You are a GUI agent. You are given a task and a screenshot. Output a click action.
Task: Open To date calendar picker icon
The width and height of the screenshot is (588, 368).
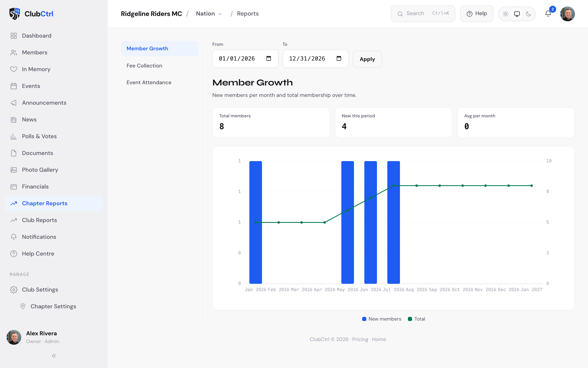tap(339, 58)
